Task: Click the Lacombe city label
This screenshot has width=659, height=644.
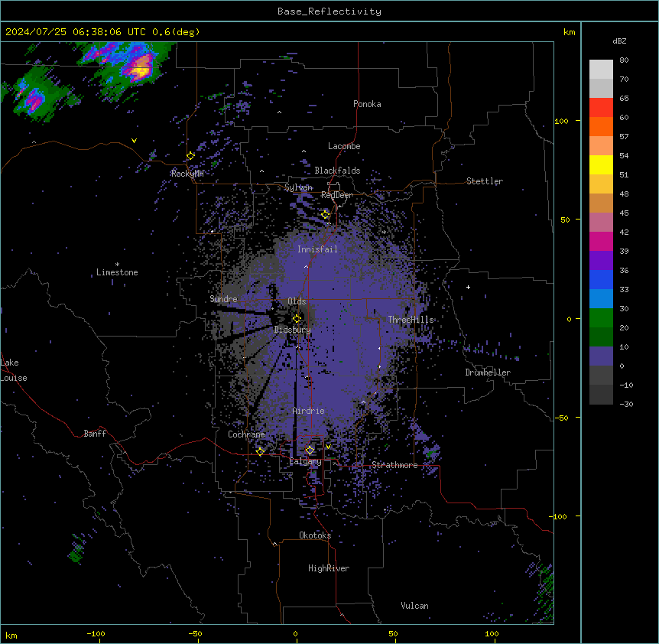Action: (x=344, y=146)
